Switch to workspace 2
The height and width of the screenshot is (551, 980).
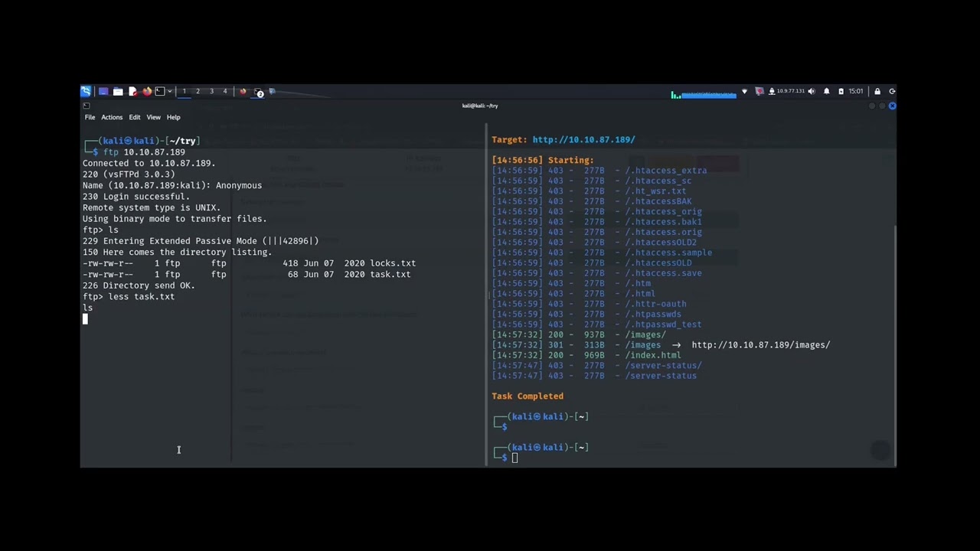(198, 91)
